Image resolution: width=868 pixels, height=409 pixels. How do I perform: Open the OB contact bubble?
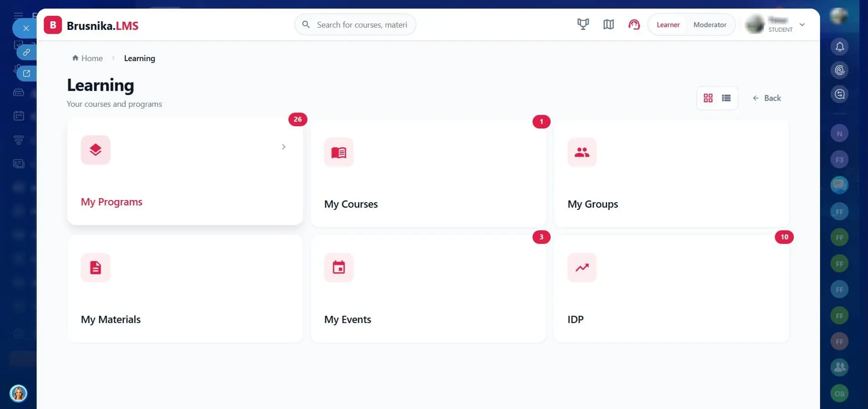pyautogui.click(x=839, y=394)
